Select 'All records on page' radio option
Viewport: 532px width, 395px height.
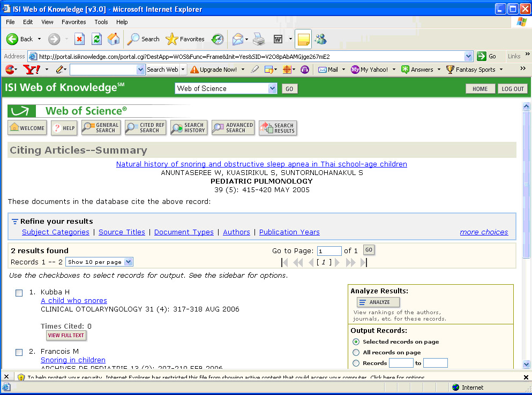pyautogui.click(x=356, y=352)
